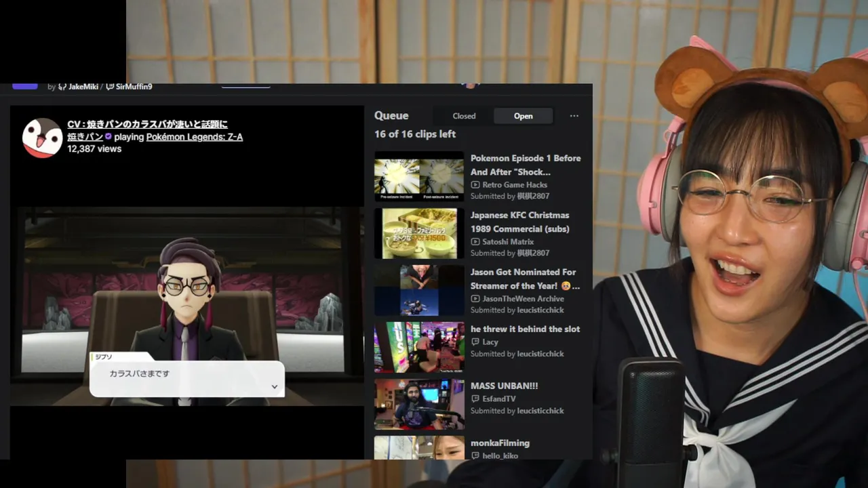Open the 焼きパン streamer name link
This screenshot has width=868, height=488.
pyautogui.click(x=85, y=137)
